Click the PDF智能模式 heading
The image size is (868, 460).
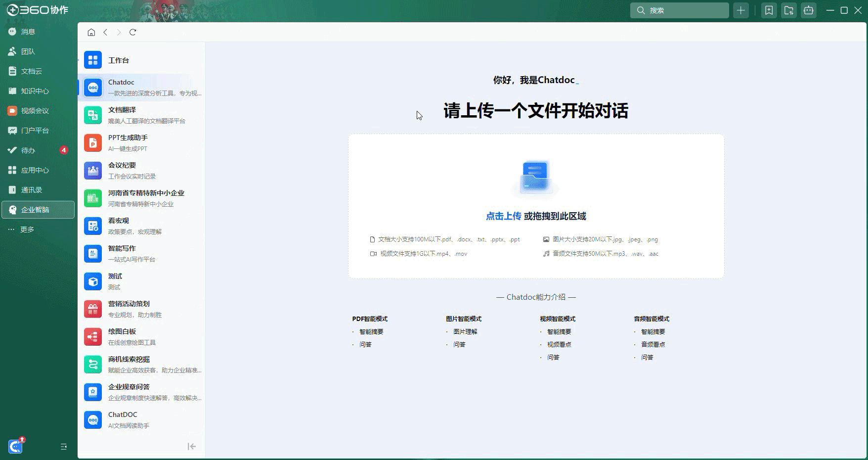point(370,319)
